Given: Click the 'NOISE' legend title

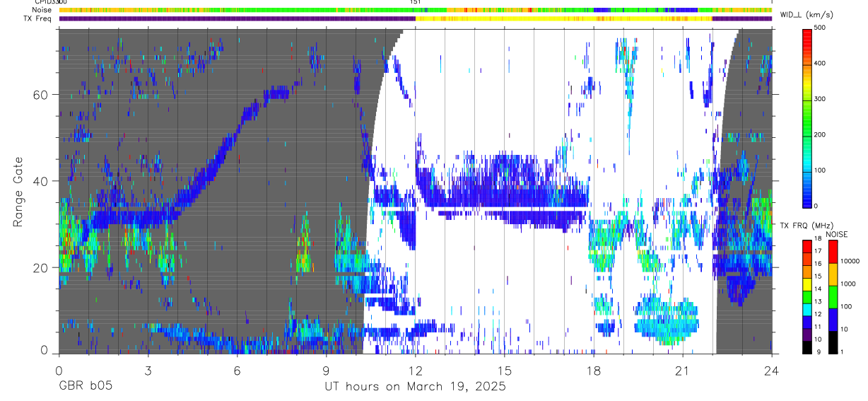Looking at the screenshot, I should coord(837,235).
